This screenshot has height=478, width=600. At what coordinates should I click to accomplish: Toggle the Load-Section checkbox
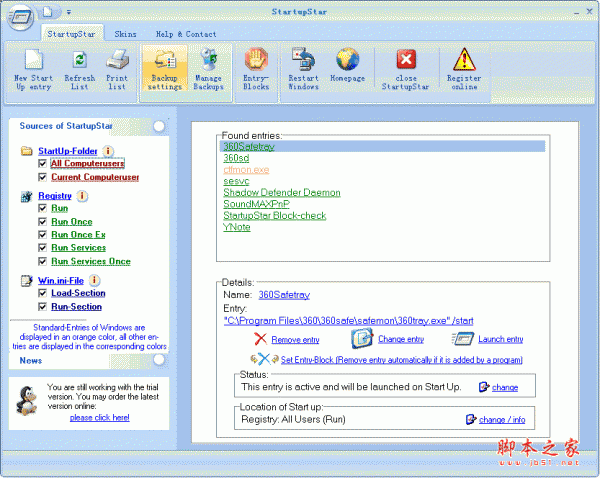pos(43,294)
